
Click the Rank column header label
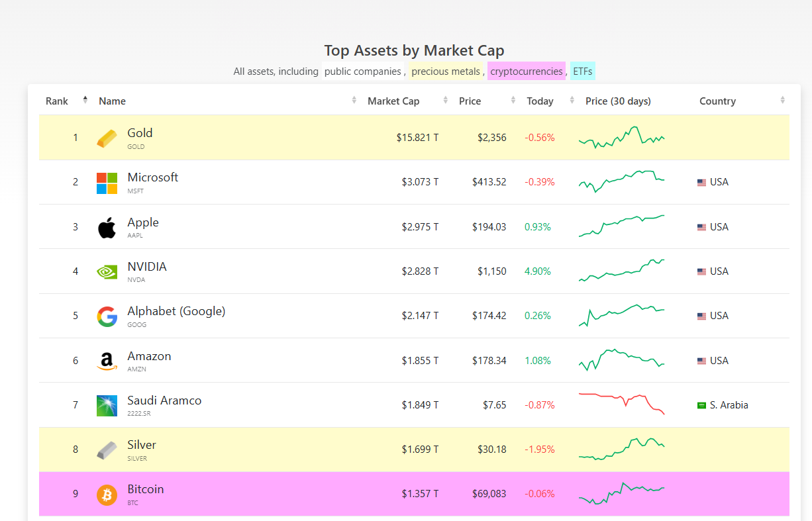coord(57,101)
